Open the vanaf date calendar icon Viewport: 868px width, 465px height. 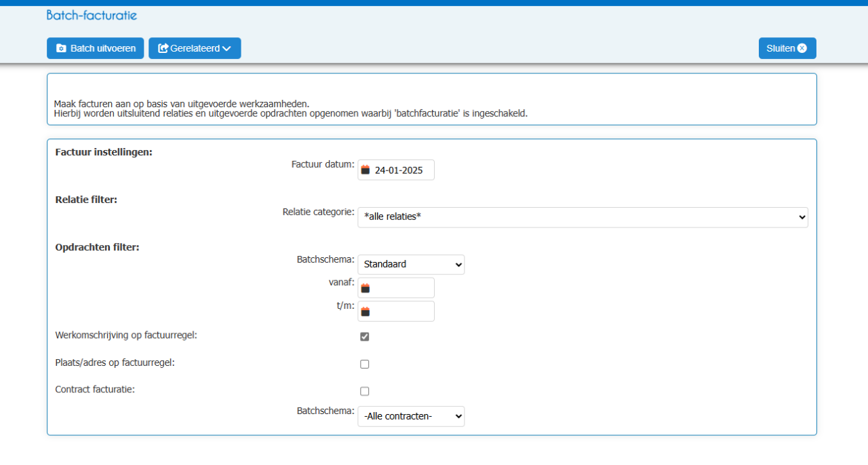tap(365, 288)
